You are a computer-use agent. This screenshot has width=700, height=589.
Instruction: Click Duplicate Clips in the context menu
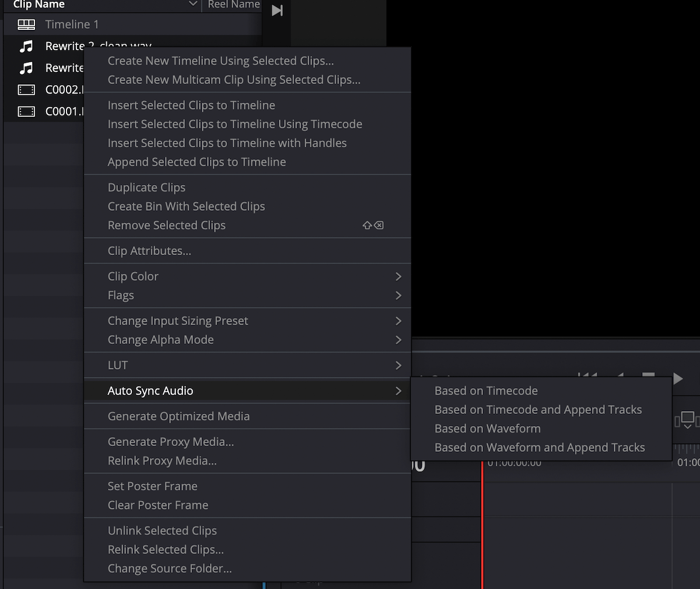click(x=146, y=187)
